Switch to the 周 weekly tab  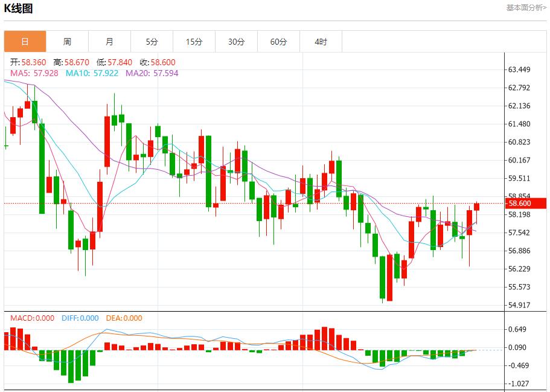(x=67, y=42)
